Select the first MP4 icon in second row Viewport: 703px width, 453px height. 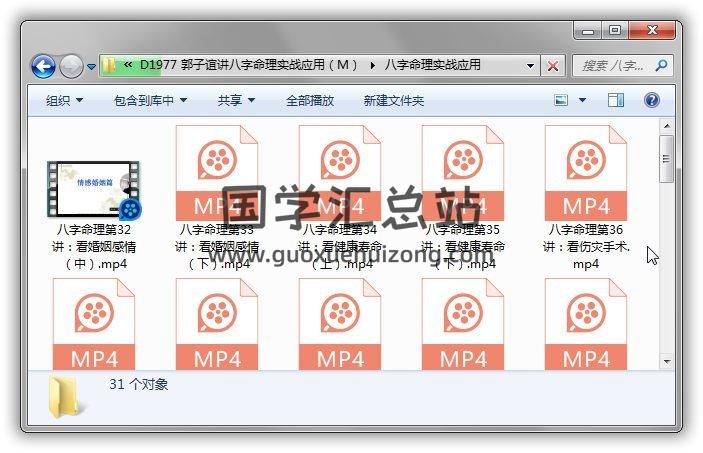(94, 324)
